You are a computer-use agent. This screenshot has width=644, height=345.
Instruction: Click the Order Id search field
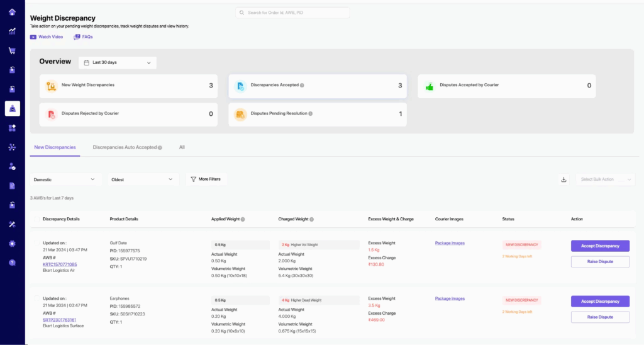click(292, 13)
